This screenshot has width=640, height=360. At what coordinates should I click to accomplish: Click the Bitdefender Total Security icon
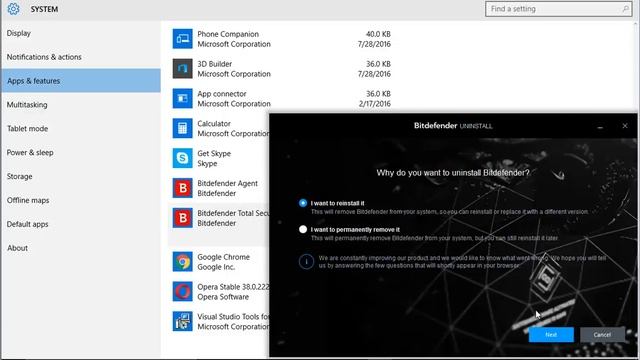182,218
